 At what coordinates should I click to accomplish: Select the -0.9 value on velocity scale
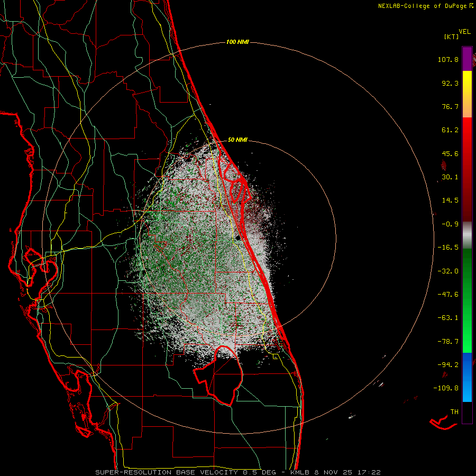pyautogui.click(x=450, y=224)
